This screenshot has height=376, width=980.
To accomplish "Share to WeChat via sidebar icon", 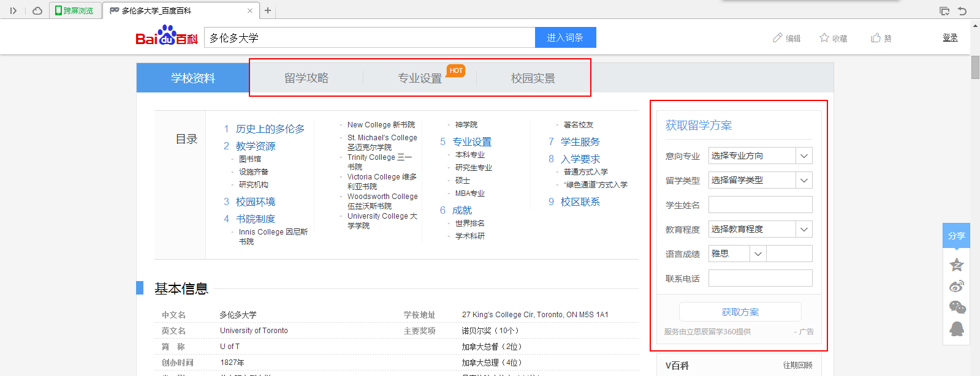I will pyautogui.click(x=957, y=307).
